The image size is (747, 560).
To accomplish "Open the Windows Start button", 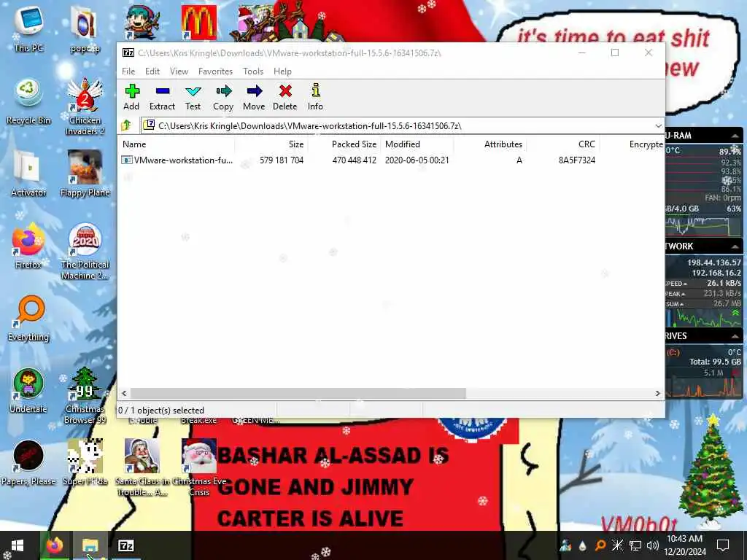I will 18,545.
